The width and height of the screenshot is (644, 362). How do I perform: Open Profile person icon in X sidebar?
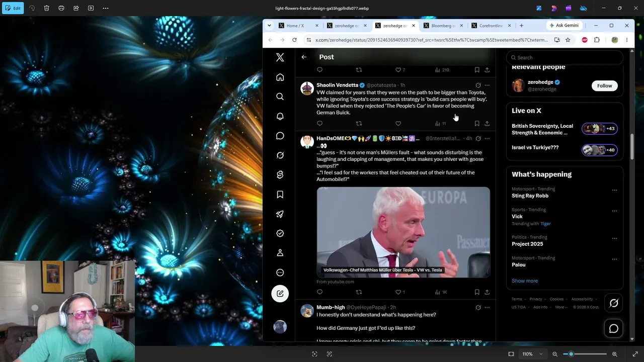click(280, 253)
